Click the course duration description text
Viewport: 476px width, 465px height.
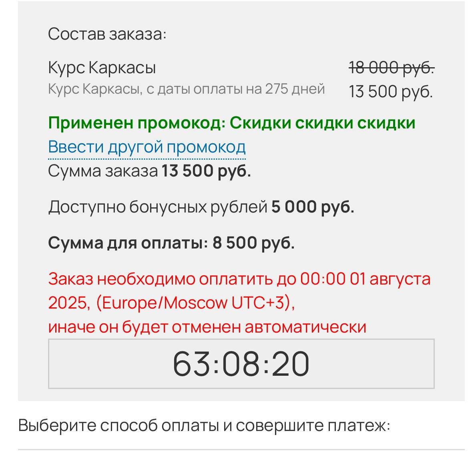click(187, 88)
